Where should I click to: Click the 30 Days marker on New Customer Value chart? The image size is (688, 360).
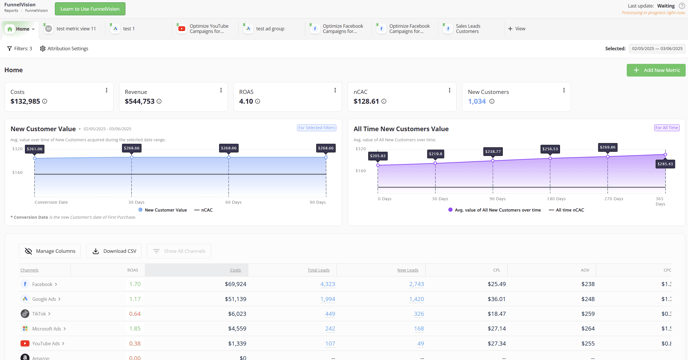click(x=131, y=157)
